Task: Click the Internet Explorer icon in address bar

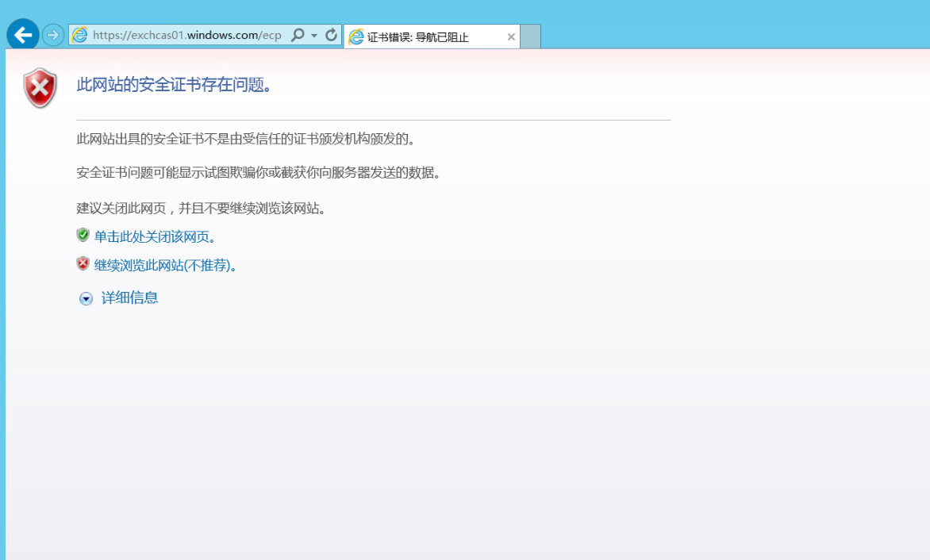Action: coord(79,35)
